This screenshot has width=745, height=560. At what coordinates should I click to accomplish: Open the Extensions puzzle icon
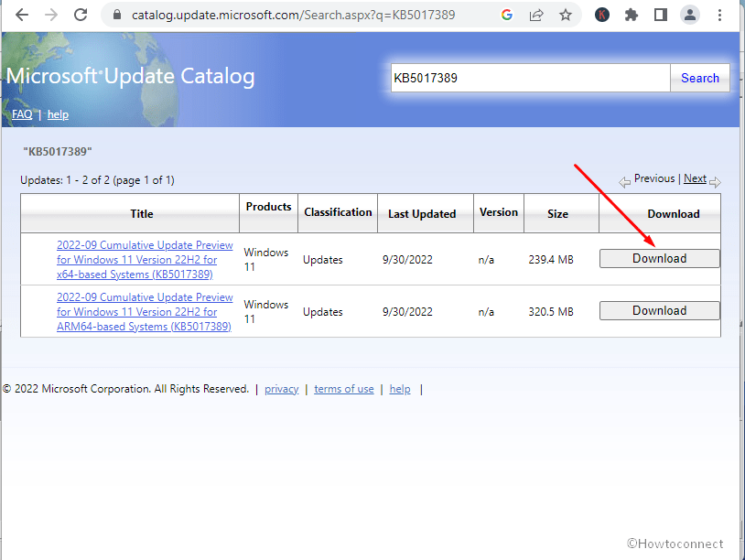631,16
